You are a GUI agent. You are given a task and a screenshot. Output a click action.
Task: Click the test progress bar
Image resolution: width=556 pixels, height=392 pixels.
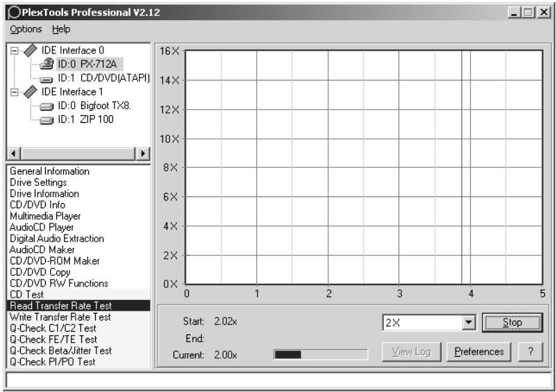[321, 355]
